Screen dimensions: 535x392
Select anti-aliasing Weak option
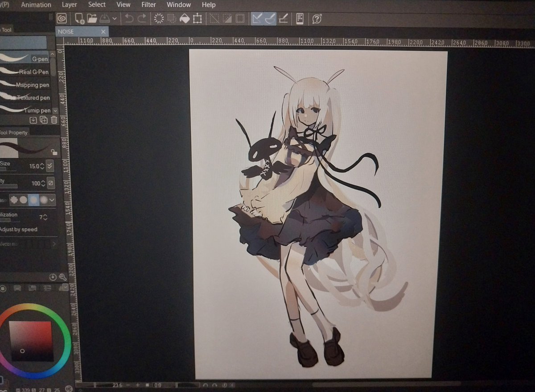coord(24,200)
